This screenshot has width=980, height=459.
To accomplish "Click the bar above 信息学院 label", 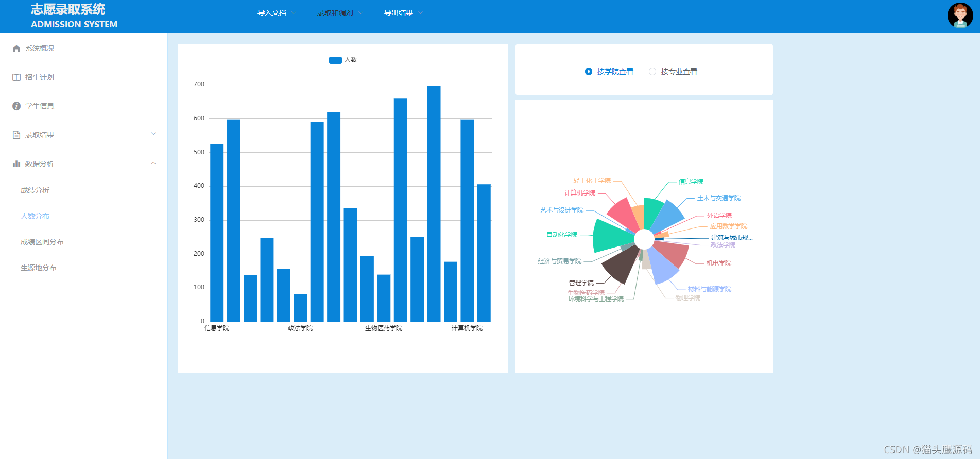I will [x=217, y=233].
